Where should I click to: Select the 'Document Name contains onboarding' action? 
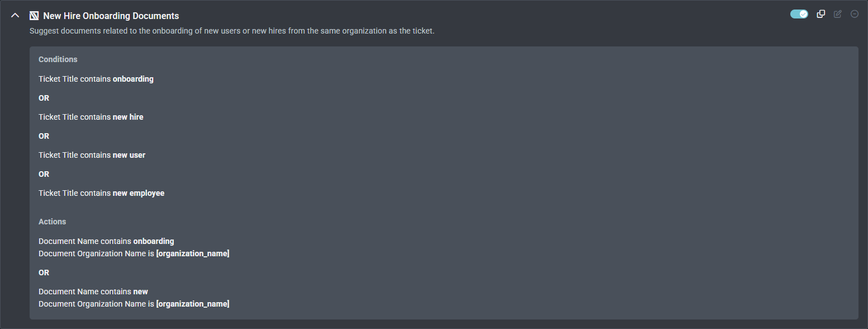[x=106, y=241]
